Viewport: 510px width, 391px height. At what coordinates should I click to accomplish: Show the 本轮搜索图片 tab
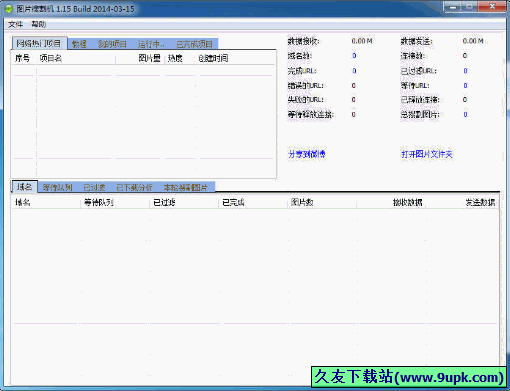point(186,187)
